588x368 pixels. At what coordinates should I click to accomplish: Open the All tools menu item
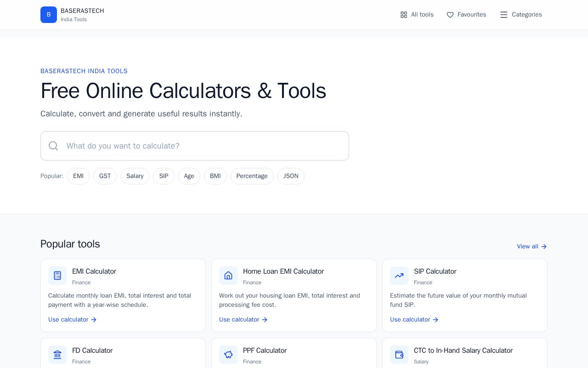tap(417, 15)
